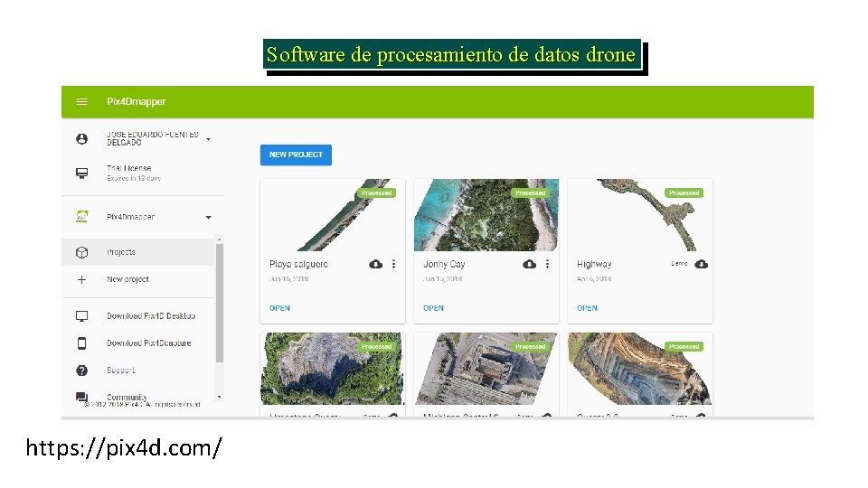
Task: Click OPEN on the Highway card
Action: tap(588, 308)
